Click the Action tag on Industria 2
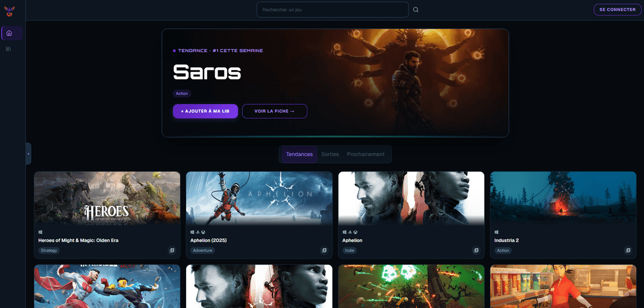The height and width of the screenshot is (308, 644). [503, 250]
